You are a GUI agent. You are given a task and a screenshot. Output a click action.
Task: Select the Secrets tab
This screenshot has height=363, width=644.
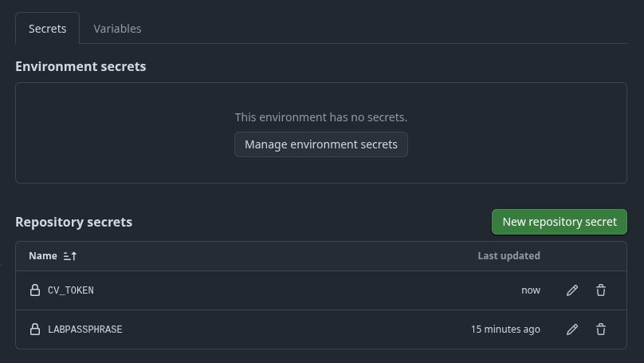[x=47, y=29]
